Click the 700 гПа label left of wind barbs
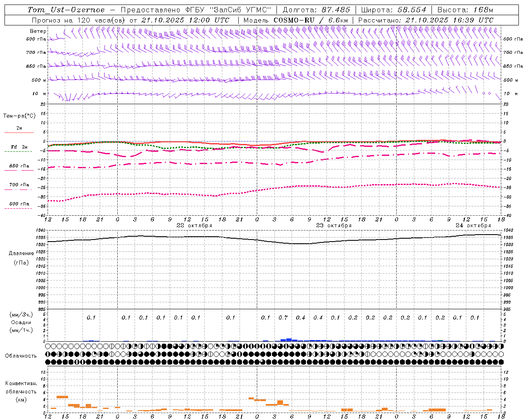 click(36, 52)
